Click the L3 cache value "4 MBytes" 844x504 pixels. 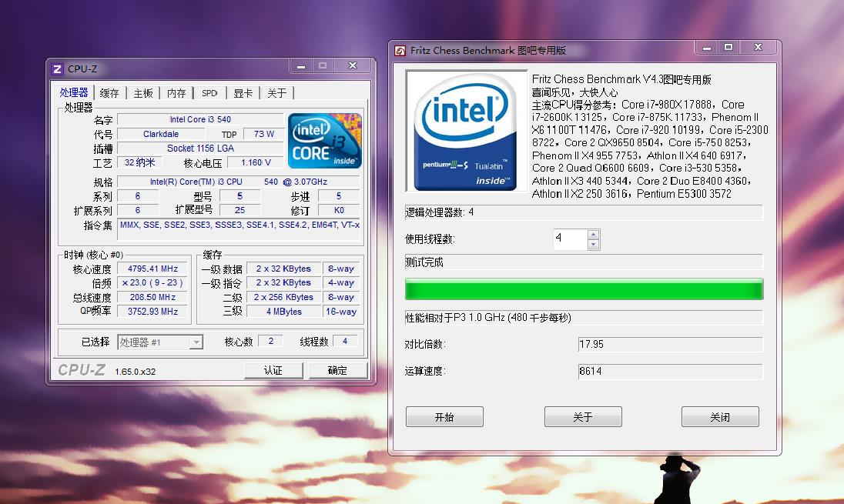coord(283,312)
